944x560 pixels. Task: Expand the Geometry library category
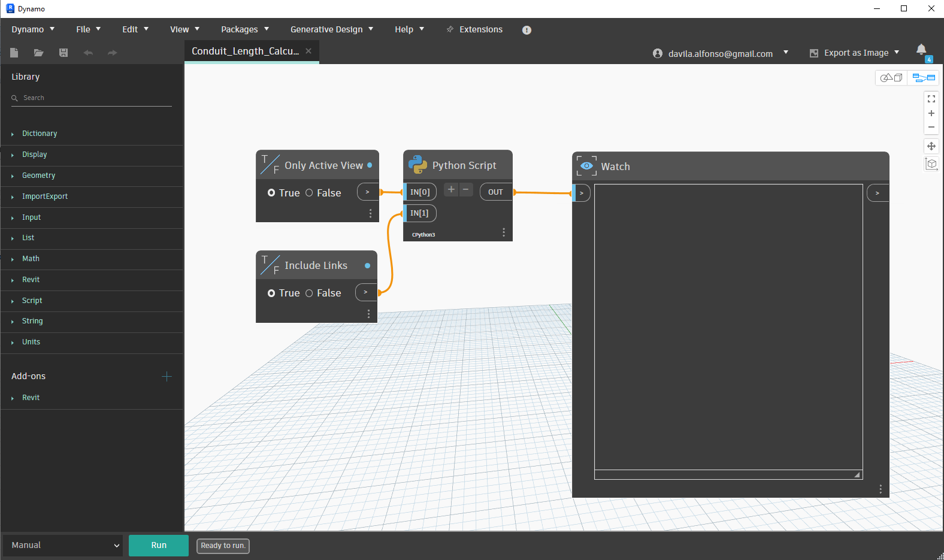click(x=39, y=175)
